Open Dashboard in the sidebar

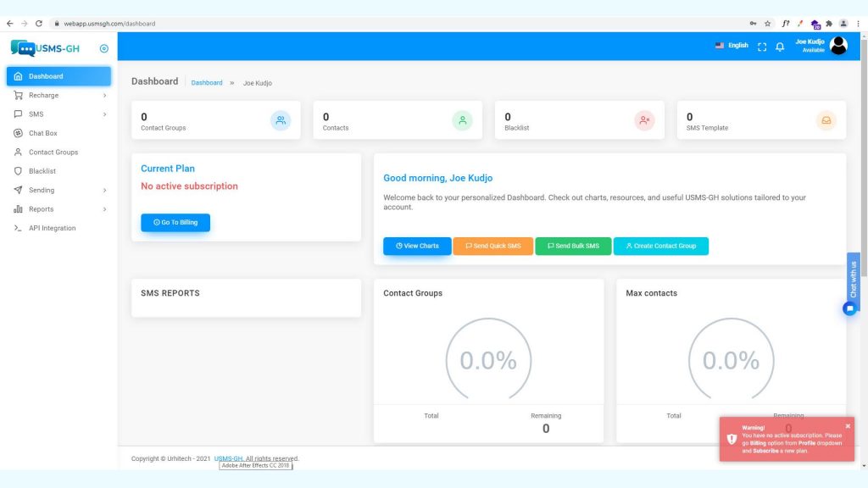point(58,76)
